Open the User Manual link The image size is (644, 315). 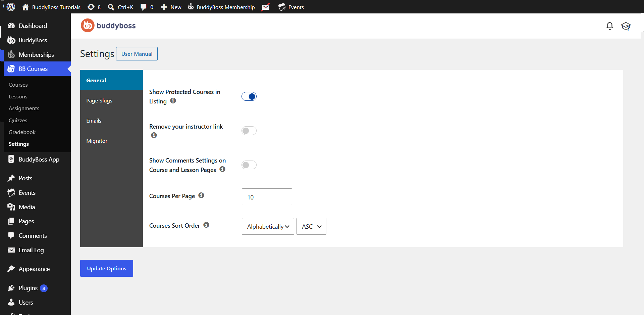pos(137,54)
